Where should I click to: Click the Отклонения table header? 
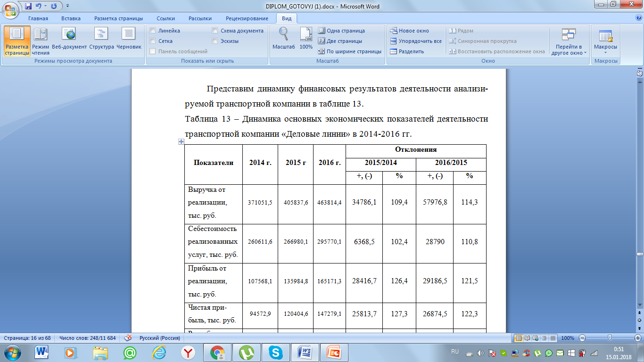(416, 150)
